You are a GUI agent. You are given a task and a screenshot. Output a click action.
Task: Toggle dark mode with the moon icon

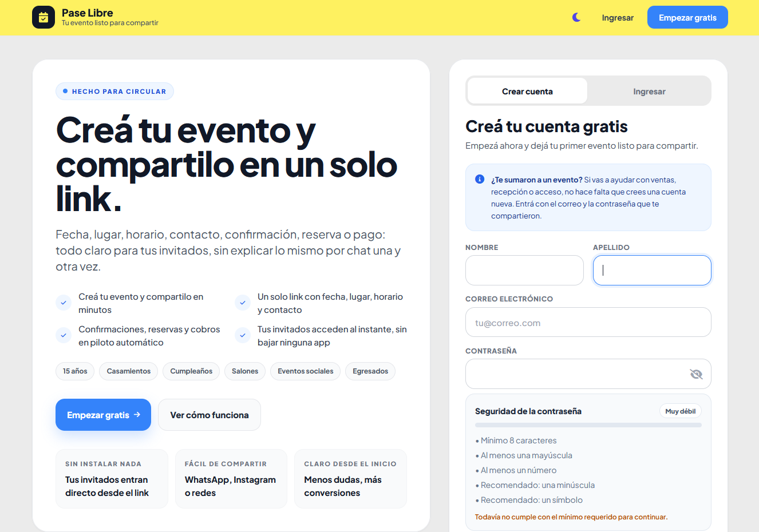pos(576,18)
